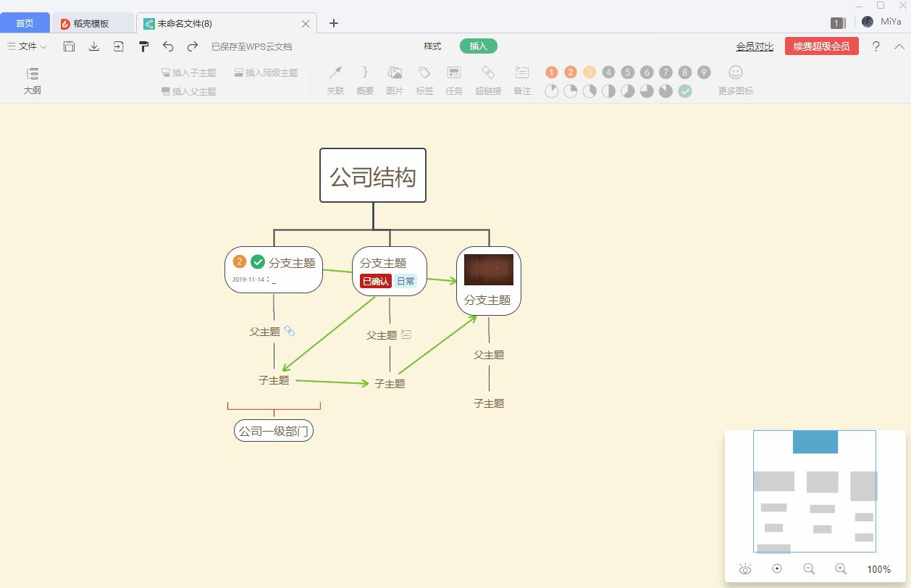Add a tag using the 标签 icon
911x588 pixels.
click(x=424, y=78)
